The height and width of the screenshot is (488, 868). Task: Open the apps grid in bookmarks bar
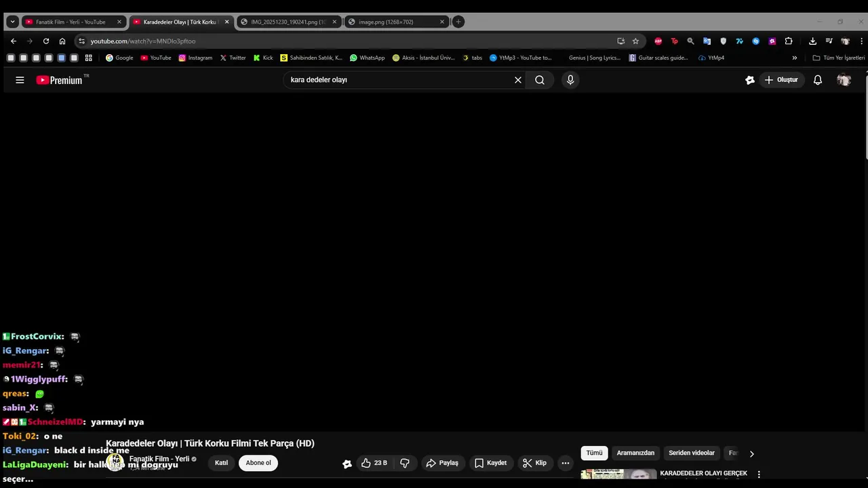click(x=88, y=58)
